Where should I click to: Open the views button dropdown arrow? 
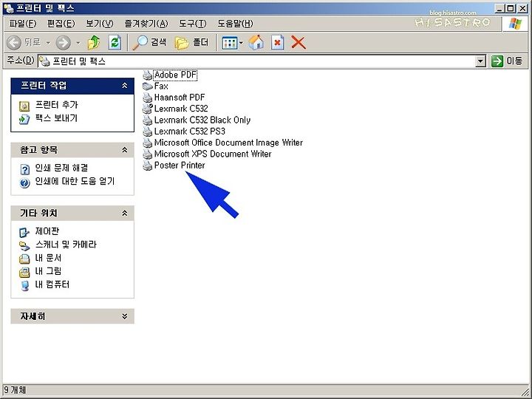(x=241, y=43)
